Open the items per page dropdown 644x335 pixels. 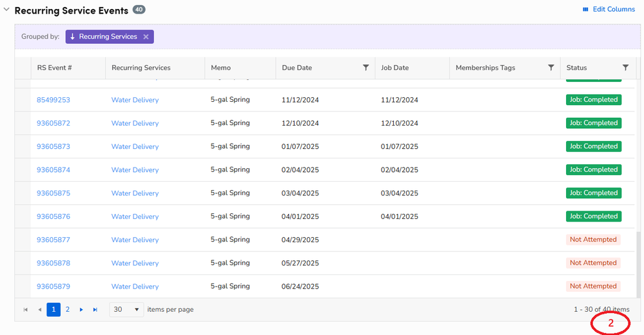click(x=126, y=310)
